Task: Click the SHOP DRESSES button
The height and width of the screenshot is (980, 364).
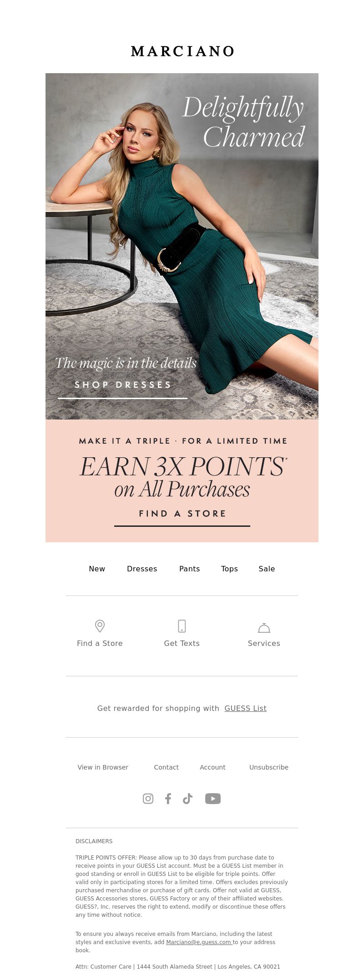Action: point(123,385)
